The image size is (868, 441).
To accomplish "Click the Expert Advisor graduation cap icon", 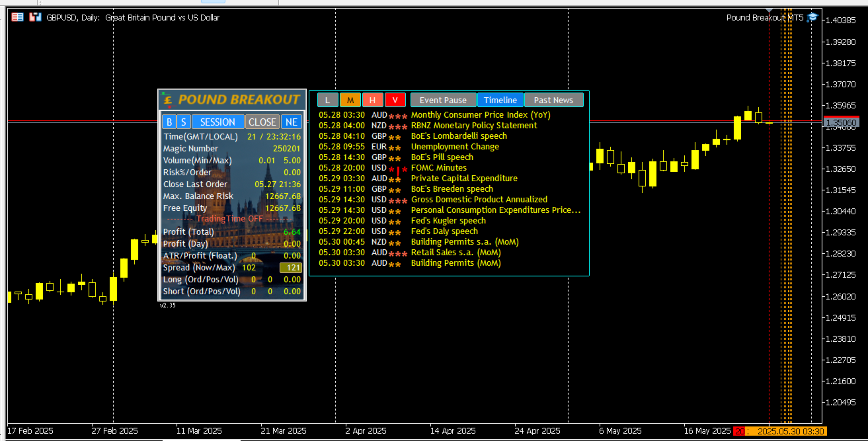I will 812,18.
